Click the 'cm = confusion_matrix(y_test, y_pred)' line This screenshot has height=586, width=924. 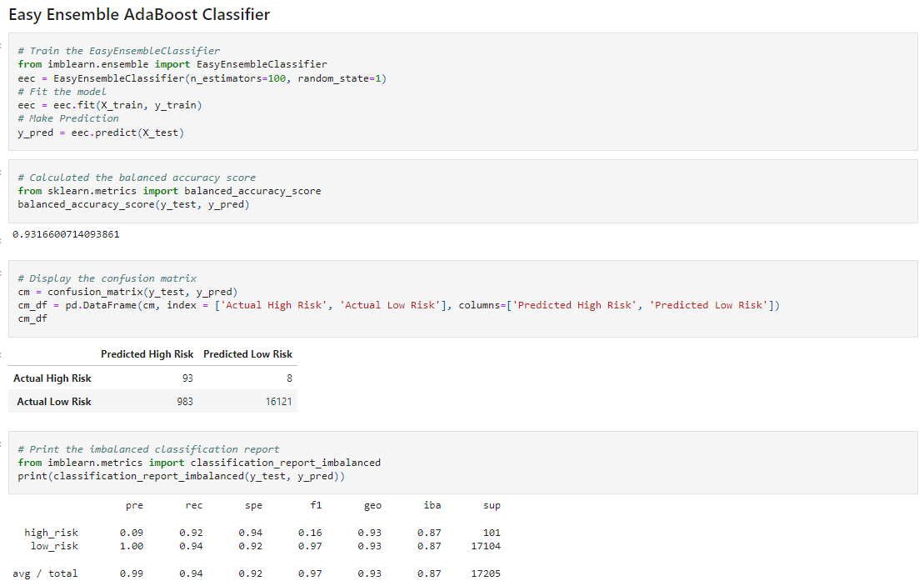coord(127,292)
